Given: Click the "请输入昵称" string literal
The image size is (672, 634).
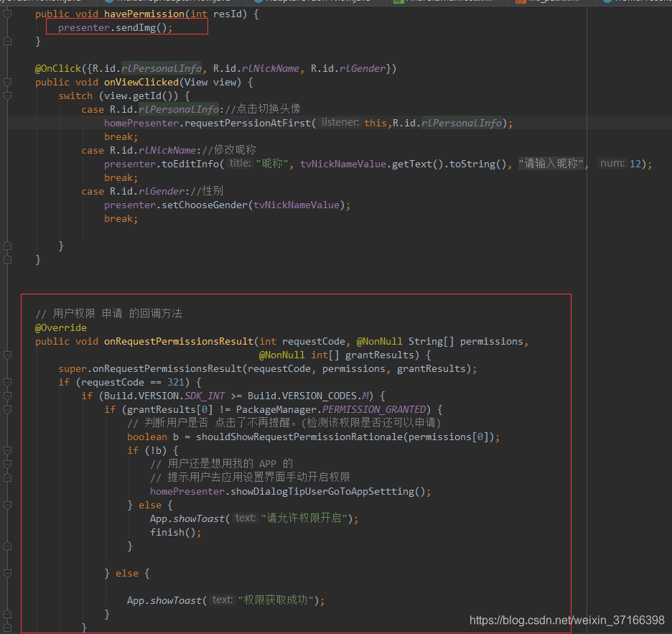Looking at the screenshot, I should (x=551, y=164).
